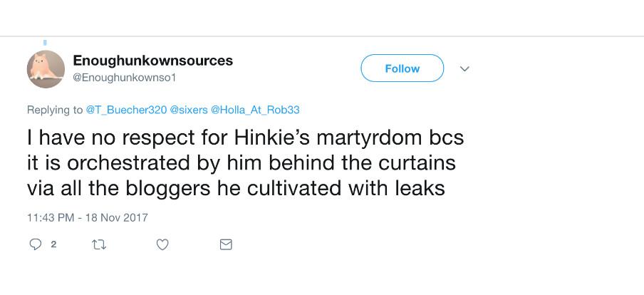
Task: Open the cat profile avatar
Action: [x=46, y=69]
